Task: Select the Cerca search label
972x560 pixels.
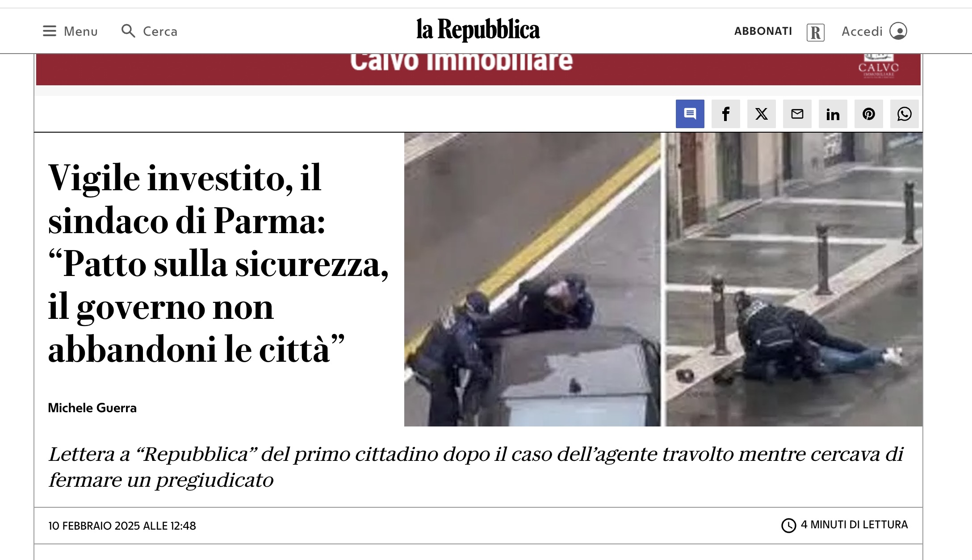Action: click(160, 31)
